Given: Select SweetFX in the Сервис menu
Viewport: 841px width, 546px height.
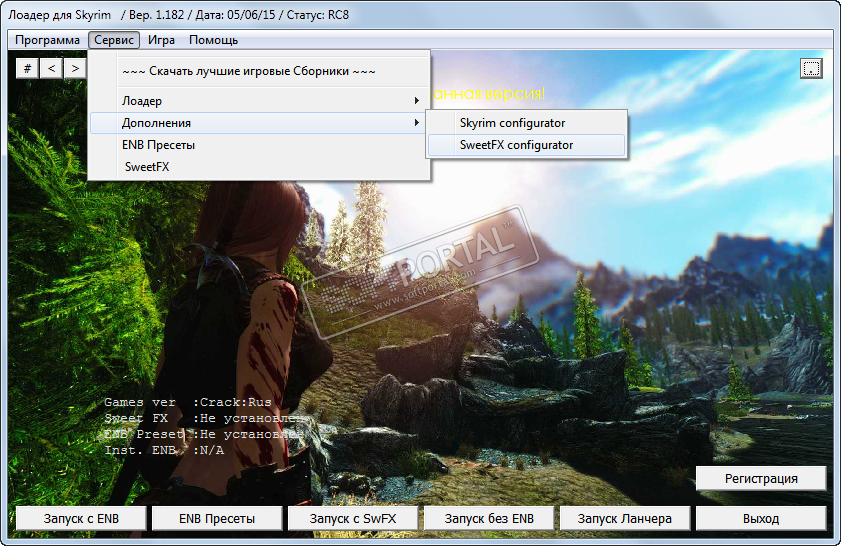Looking at the screenshot, I should 260,167.
